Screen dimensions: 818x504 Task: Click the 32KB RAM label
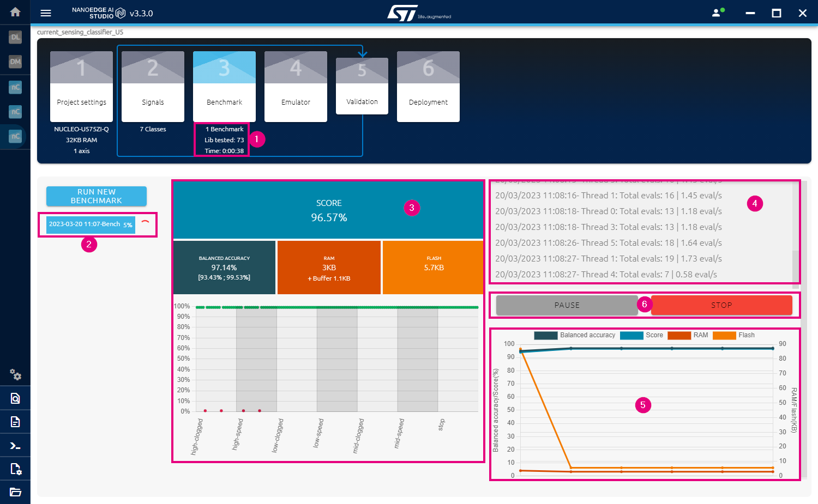pyautogui.click(x=81, y=140)
